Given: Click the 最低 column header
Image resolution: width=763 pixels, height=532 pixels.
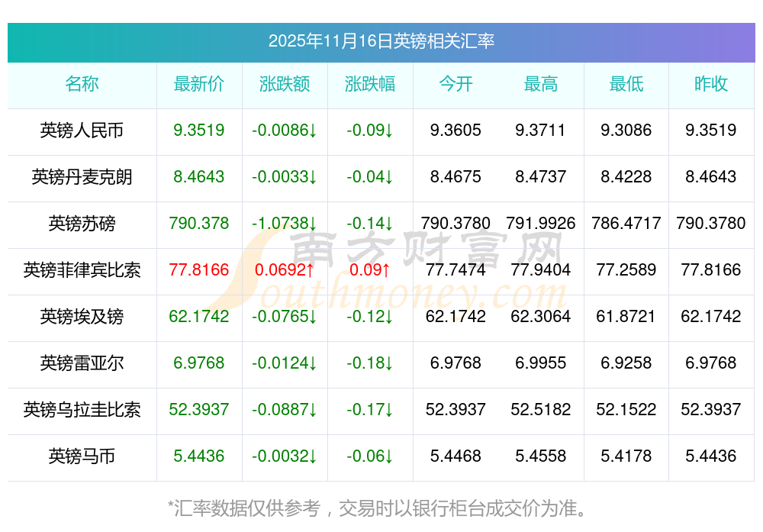Looking at the screenshot, I should point(626,84).
